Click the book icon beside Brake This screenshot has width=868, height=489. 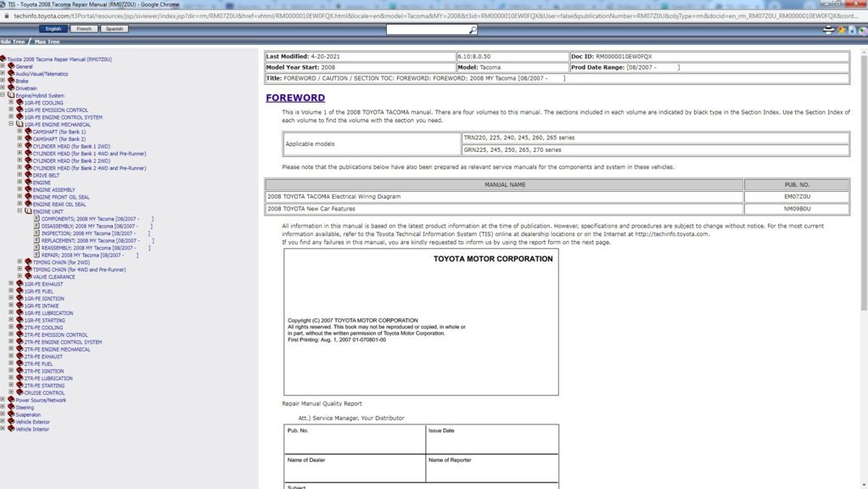[11, 81]
